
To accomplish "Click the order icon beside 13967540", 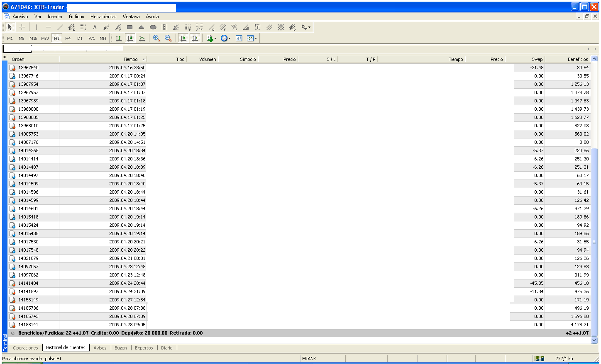I will pyautogui.click(x=12, y=68).
